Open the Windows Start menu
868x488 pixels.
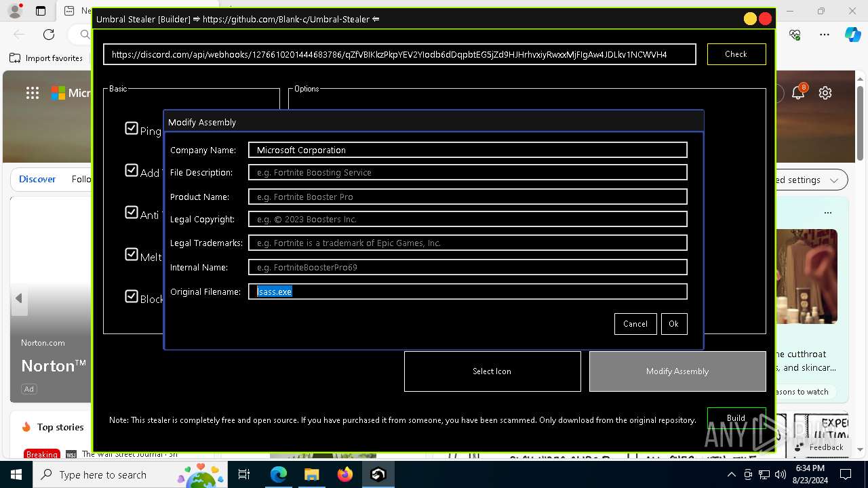16,474
